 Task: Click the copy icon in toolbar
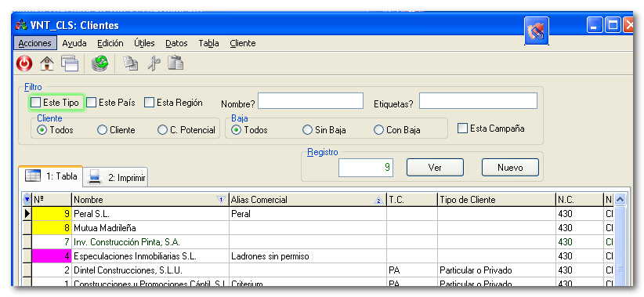[131, 63]
